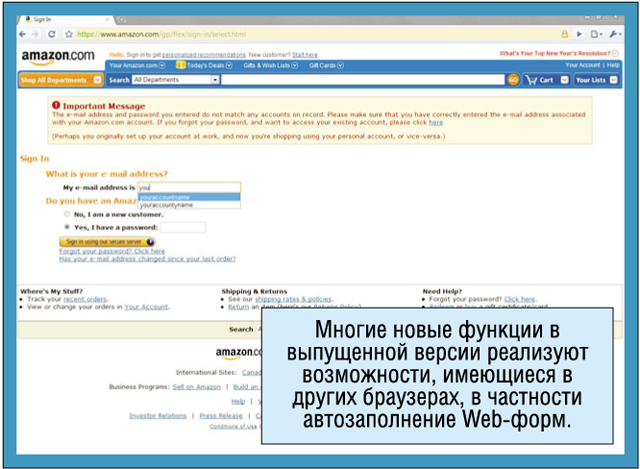The image size is (640, 469).
Task: Click the browser Back arrow
Action: [x=22, y=34]
